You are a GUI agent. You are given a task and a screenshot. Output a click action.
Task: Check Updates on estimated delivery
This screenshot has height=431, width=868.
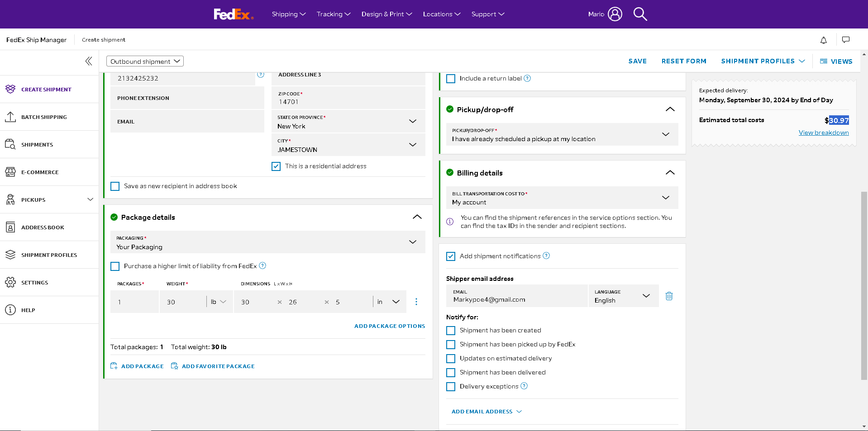[x=451, y=359]
